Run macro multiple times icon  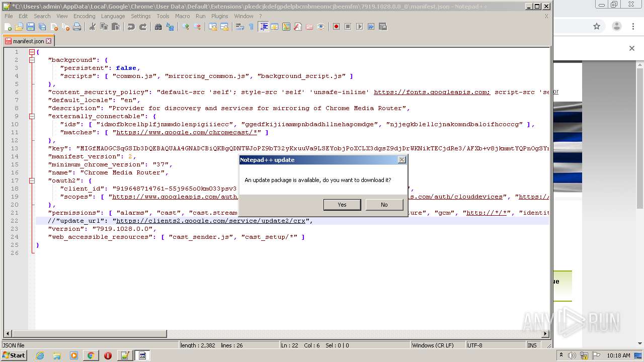point(371,27)
